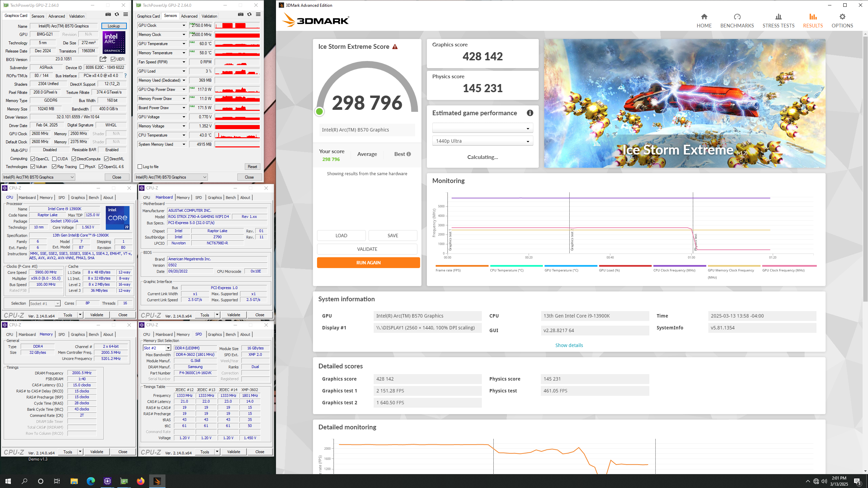Click the Best score info icon
The height and width of the screenshot is (488, 868).
pyautogui.click(x=409, y=154)
